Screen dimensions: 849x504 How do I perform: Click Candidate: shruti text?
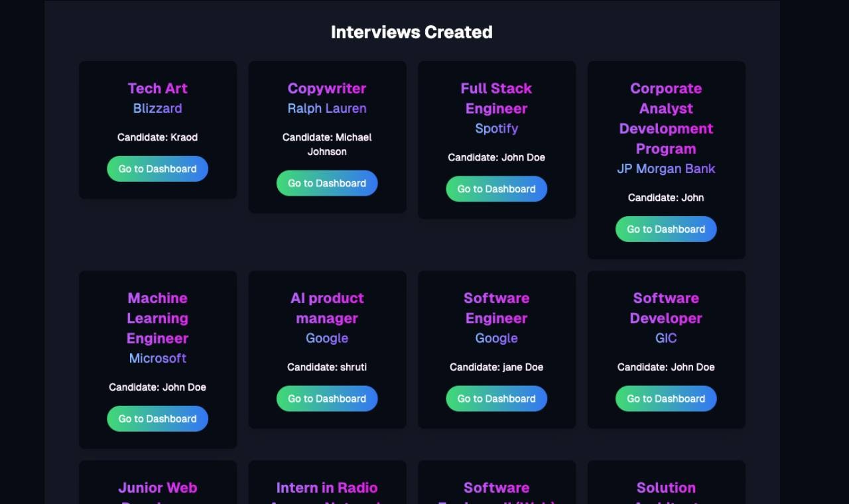(327, 367)
